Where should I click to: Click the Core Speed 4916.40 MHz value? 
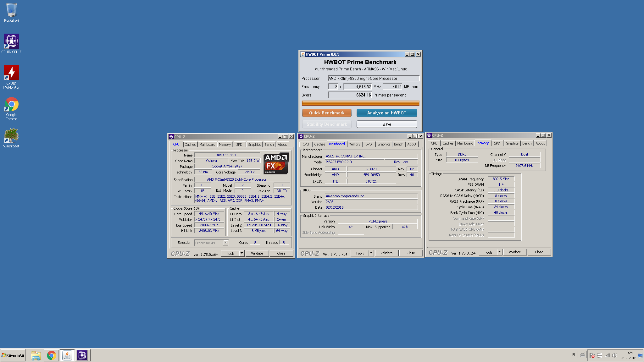coord(209,214)
